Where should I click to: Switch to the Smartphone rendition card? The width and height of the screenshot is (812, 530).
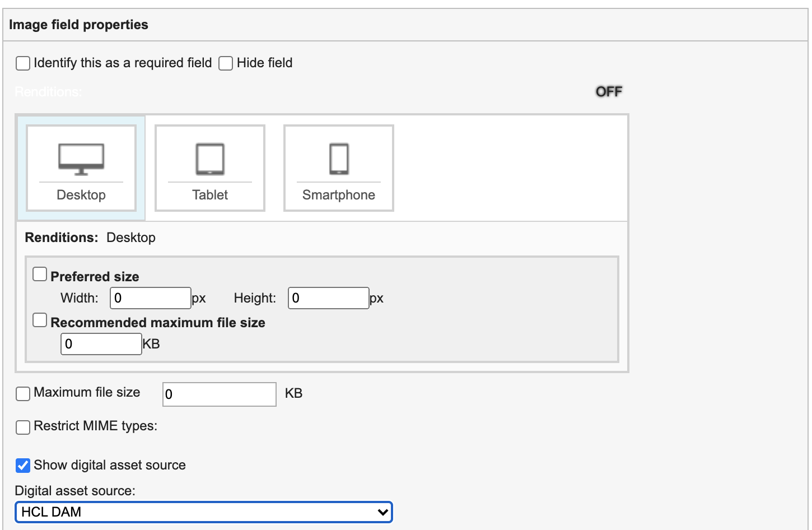338,168
